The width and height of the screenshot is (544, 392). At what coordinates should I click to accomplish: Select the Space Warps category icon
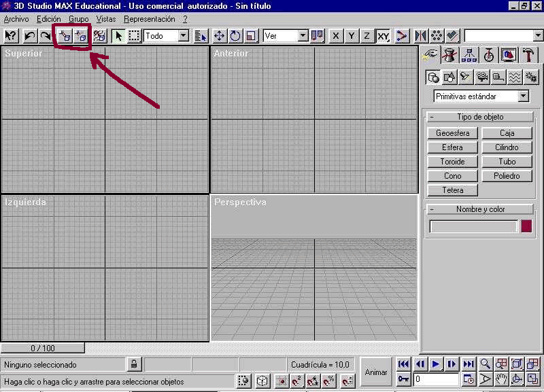[515, 77]
